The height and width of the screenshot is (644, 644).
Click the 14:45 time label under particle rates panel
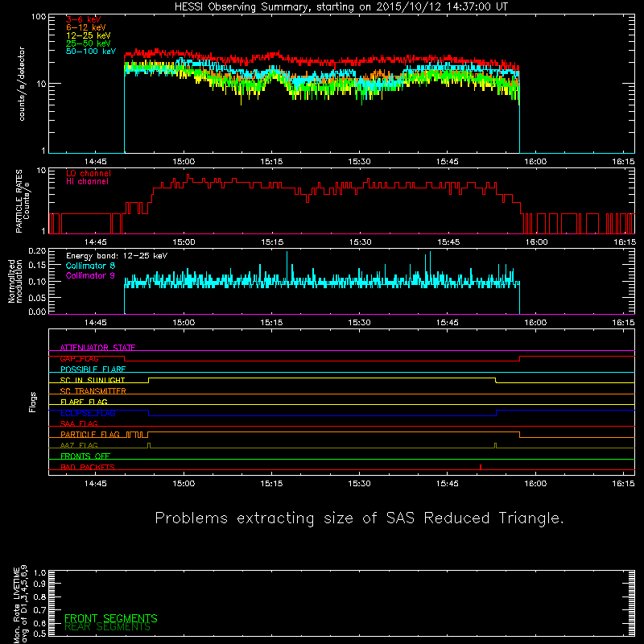[x=95, y=242]
